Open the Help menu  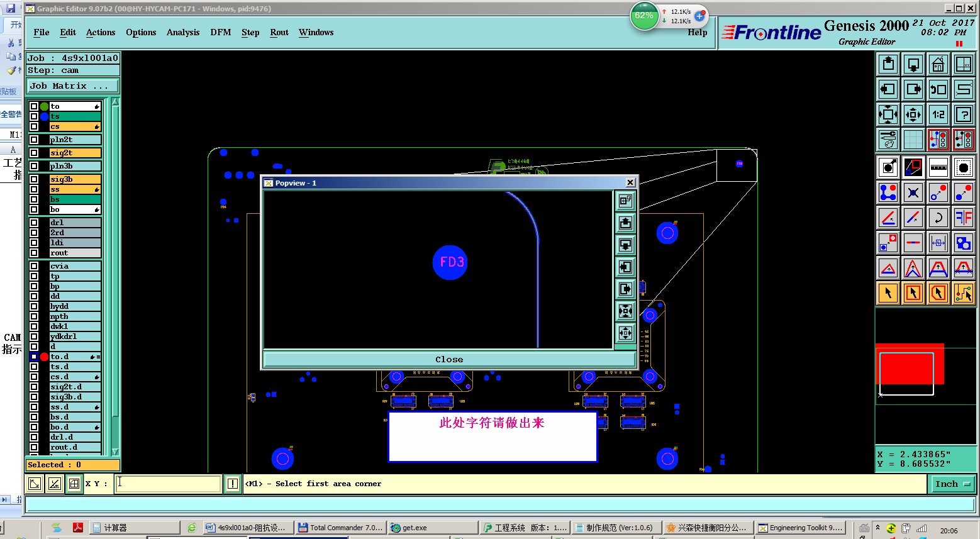[698, 32]
